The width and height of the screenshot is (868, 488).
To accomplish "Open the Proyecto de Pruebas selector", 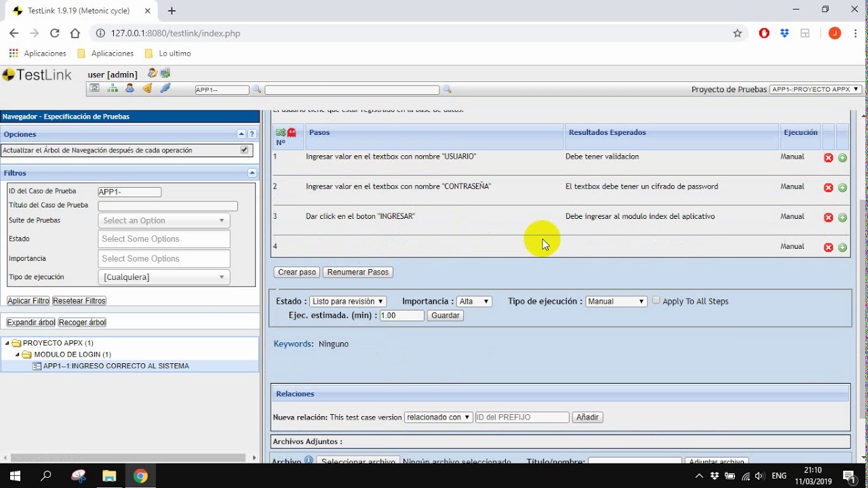I will tap(816, 89).
